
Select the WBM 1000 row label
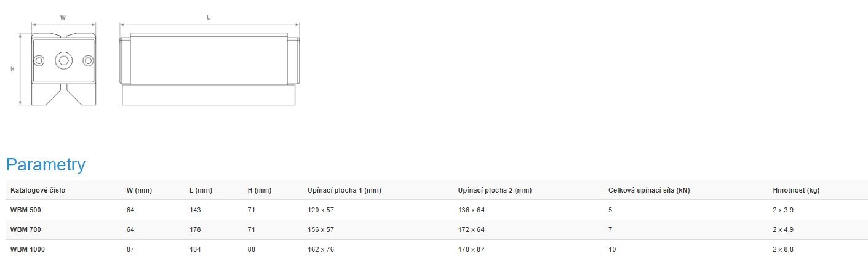pos(28,250)
